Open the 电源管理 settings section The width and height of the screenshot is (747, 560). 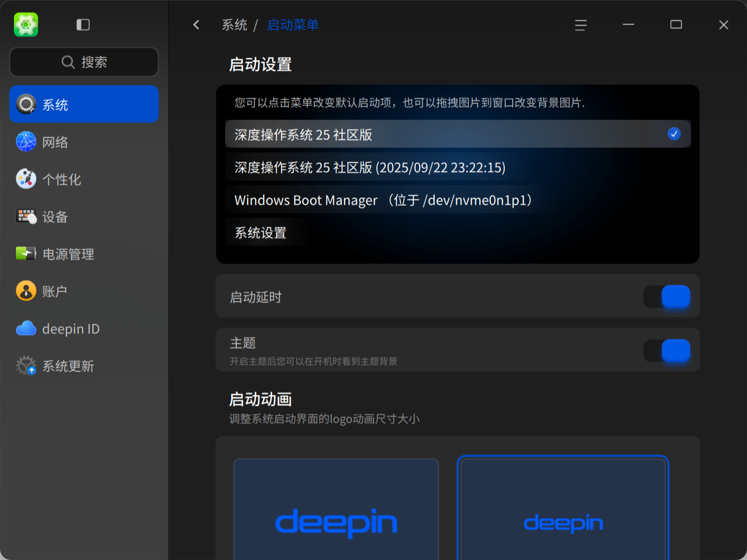click(84, 254)
